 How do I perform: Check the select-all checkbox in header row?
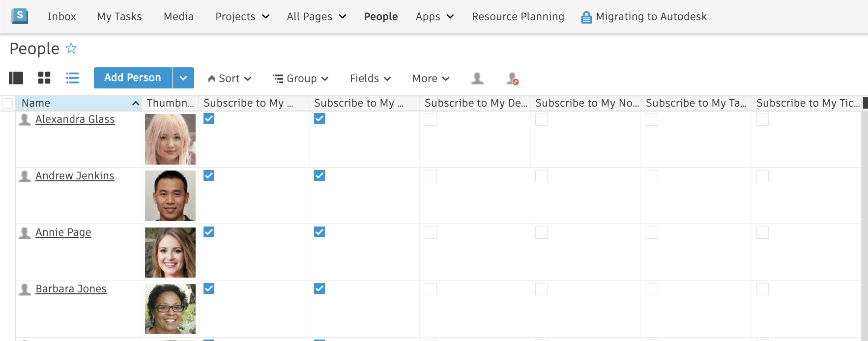pyautogui.click(x=8, y=103)
